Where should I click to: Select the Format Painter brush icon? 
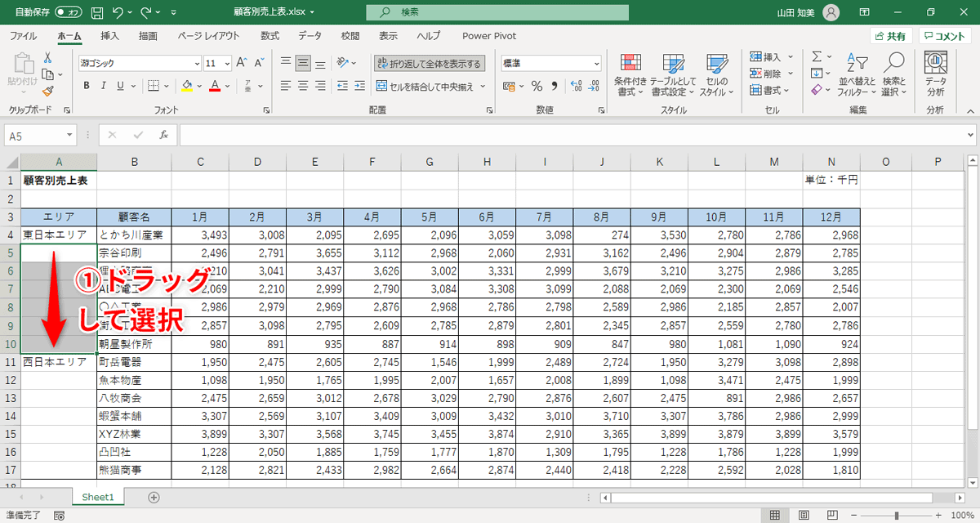47,92
